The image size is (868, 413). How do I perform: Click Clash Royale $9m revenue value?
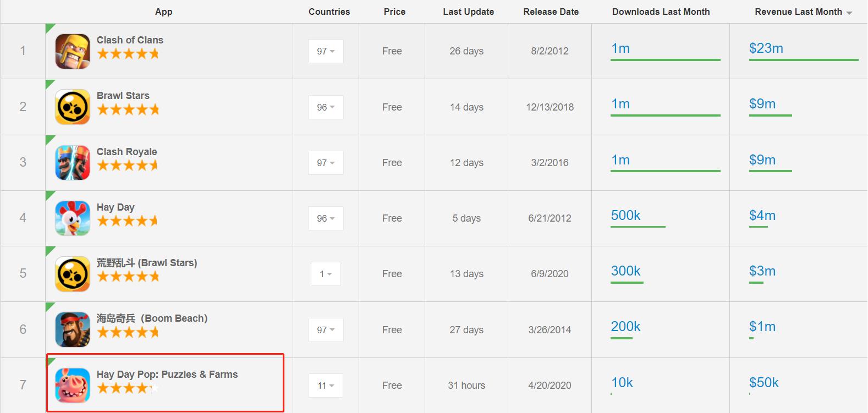pos(762,160)
